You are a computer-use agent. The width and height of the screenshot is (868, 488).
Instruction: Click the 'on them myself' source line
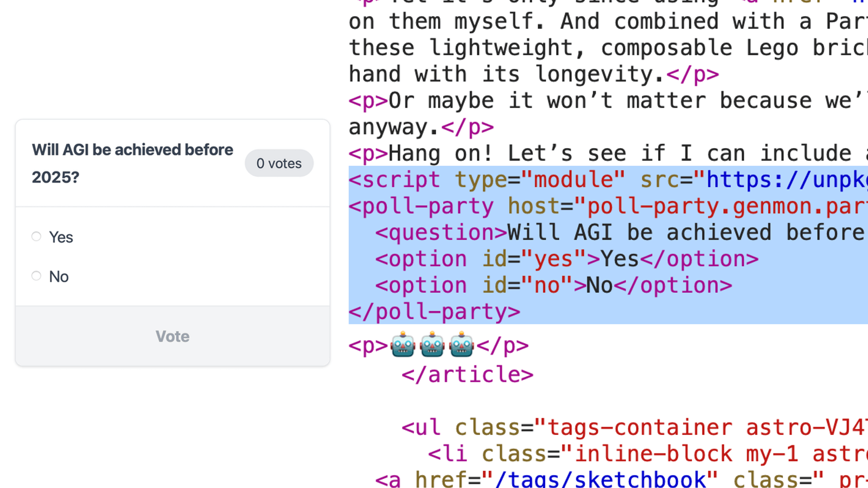point(608,22)
